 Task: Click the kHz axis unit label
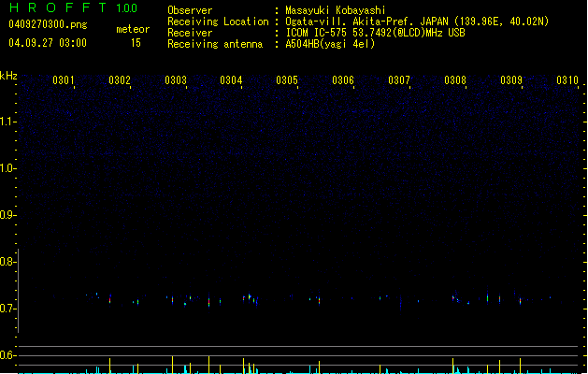tap(8, 76)
